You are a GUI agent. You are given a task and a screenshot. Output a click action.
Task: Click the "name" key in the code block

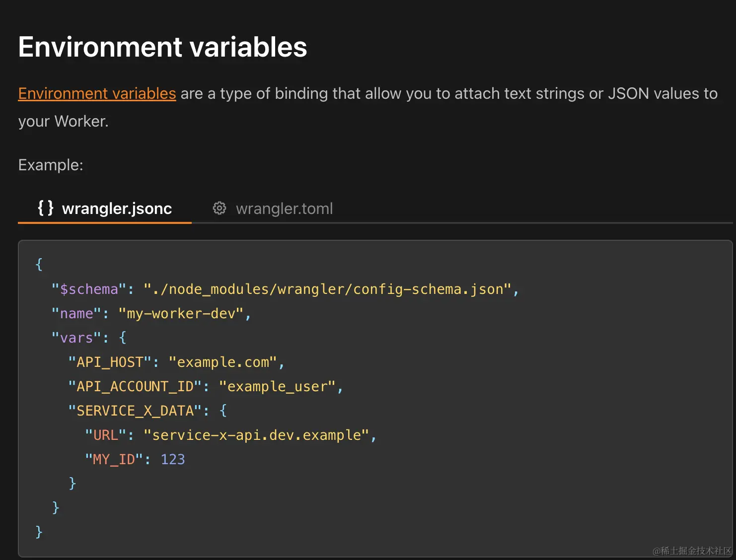[76, 313]
